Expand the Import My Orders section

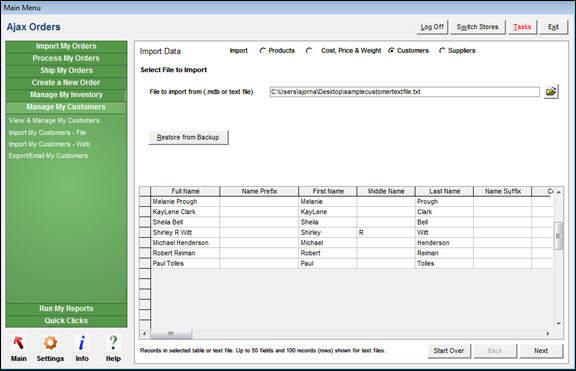[x=66, y=46]
